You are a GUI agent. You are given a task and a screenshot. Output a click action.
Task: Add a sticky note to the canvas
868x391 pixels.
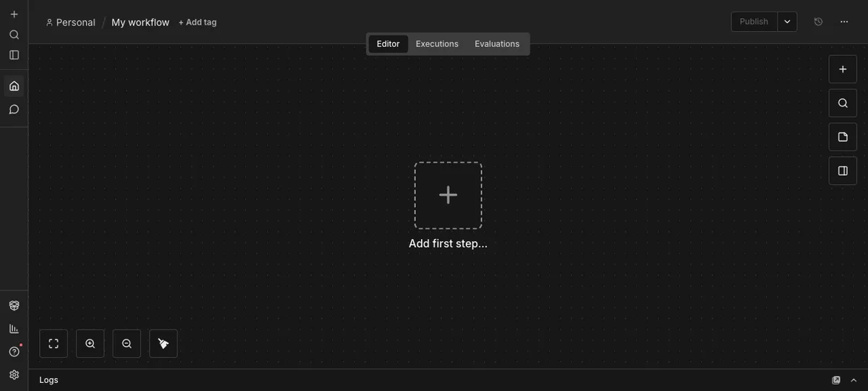(x=843, y=137)
